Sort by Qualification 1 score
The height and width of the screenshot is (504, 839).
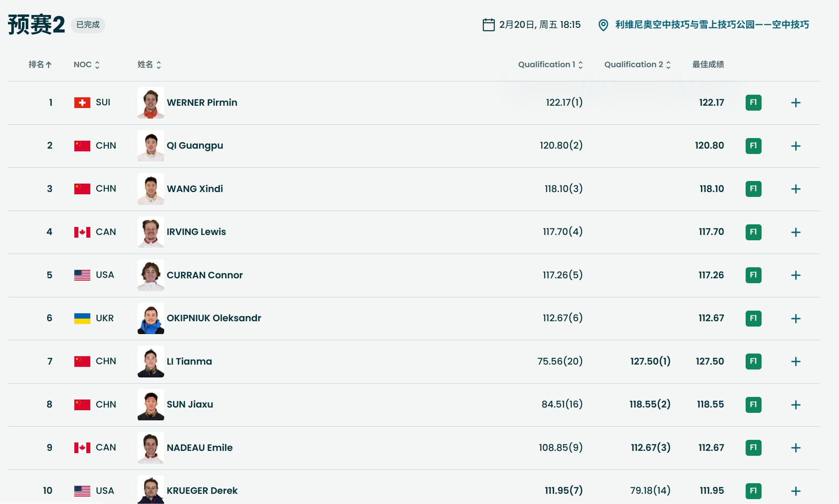(x=550, y=65)
